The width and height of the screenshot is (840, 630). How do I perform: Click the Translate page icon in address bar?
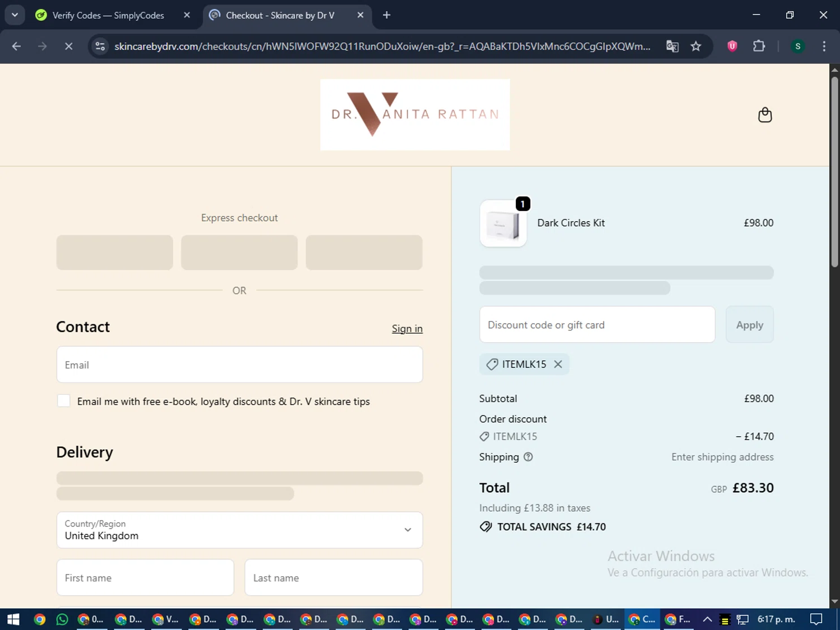coord(673,46)
